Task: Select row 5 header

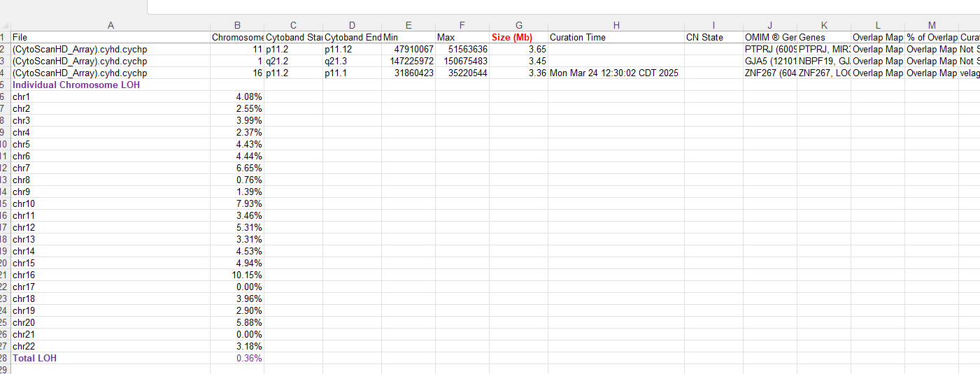Action: point(5,85)
